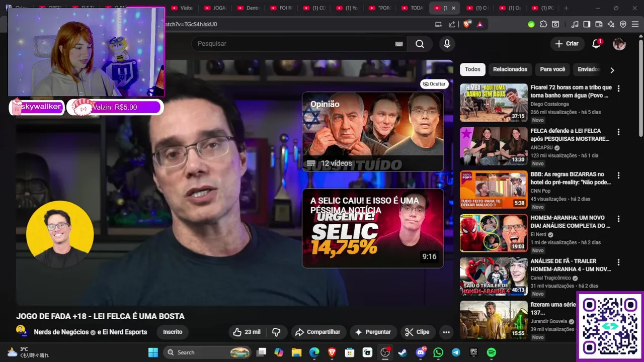
Task: Open the YouTube account avatar menu
Action: click(x=619, y=44)
